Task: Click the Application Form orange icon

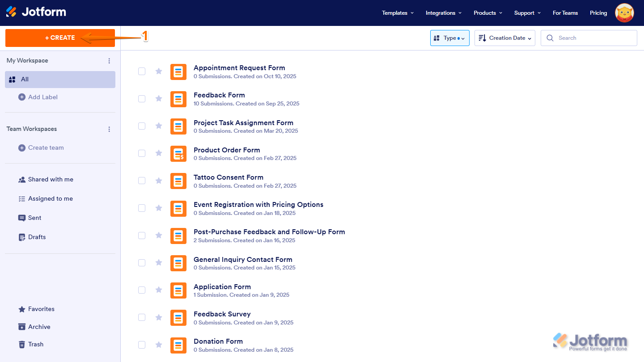Action: 178,290
